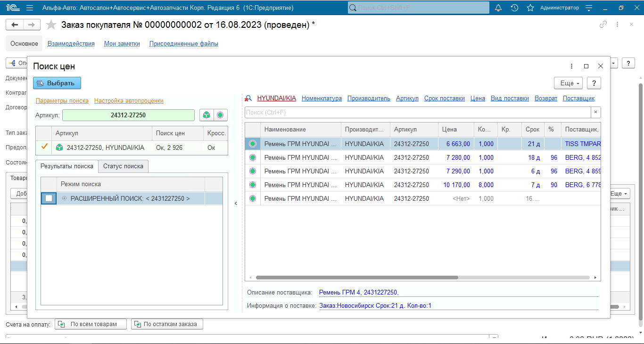Click the Артикул input field with 24312-27250
644x344 pixels.
[128, 115]
